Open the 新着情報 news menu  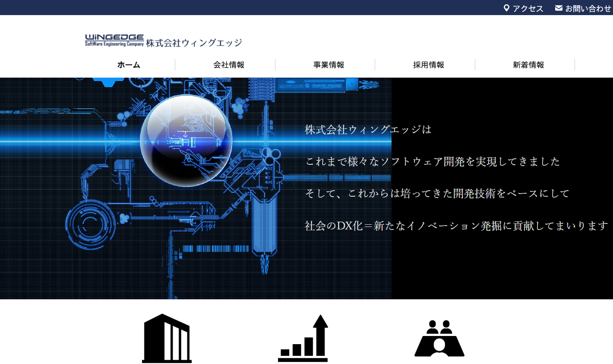[x=528, y=65]
